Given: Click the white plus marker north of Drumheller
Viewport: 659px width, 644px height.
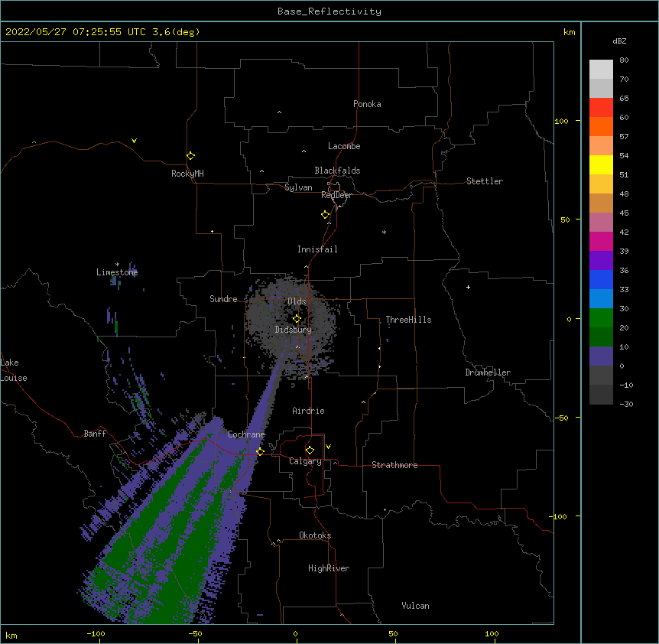Looking at the screenshot, I should pos(468,287).
